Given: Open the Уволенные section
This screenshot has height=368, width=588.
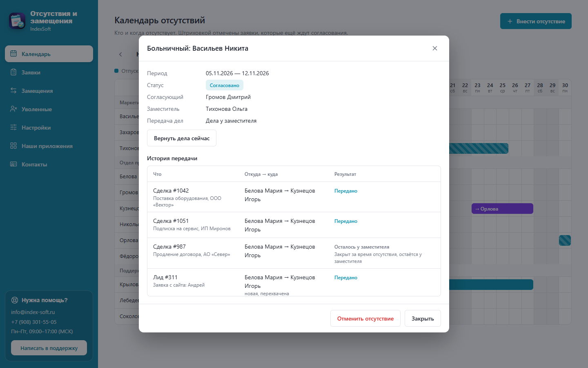Looking at the screenshot, I should tap(49, 109).
